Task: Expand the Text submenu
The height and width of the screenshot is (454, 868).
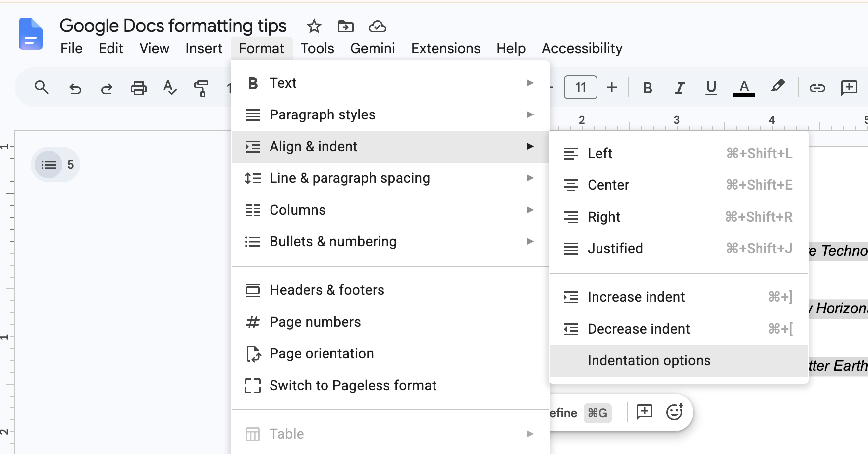Action: 390,83
